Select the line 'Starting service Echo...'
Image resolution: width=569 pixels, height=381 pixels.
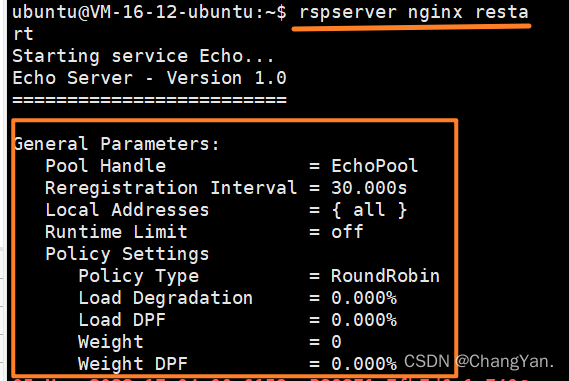(x=143, y=56)
